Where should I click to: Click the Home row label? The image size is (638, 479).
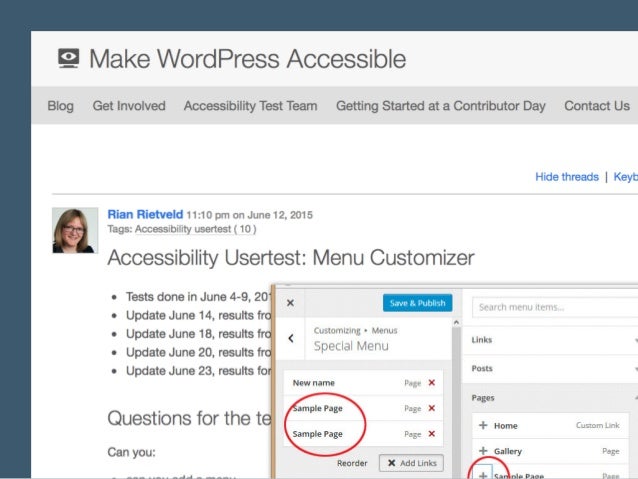click(506, 426)
